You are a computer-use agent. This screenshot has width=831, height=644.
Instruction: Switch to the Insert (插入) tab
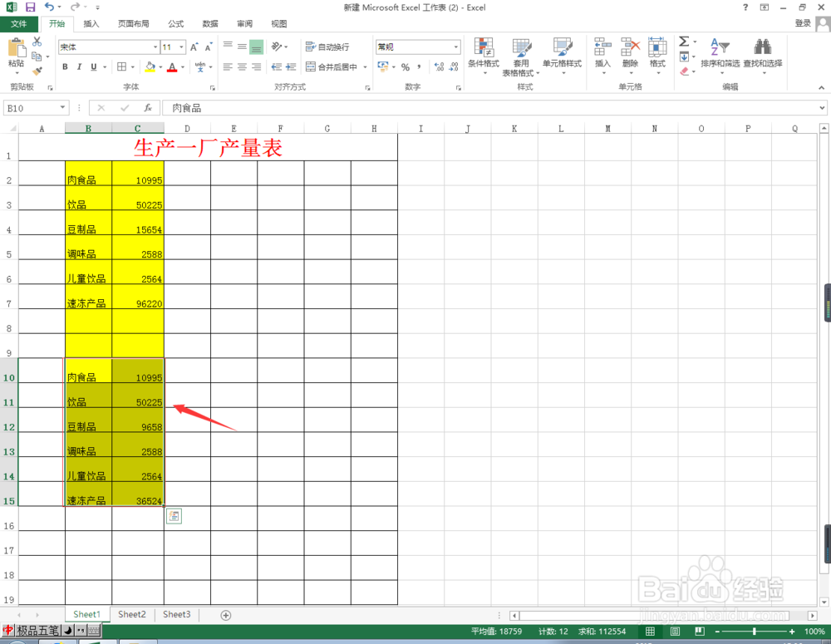pos(91,24)
